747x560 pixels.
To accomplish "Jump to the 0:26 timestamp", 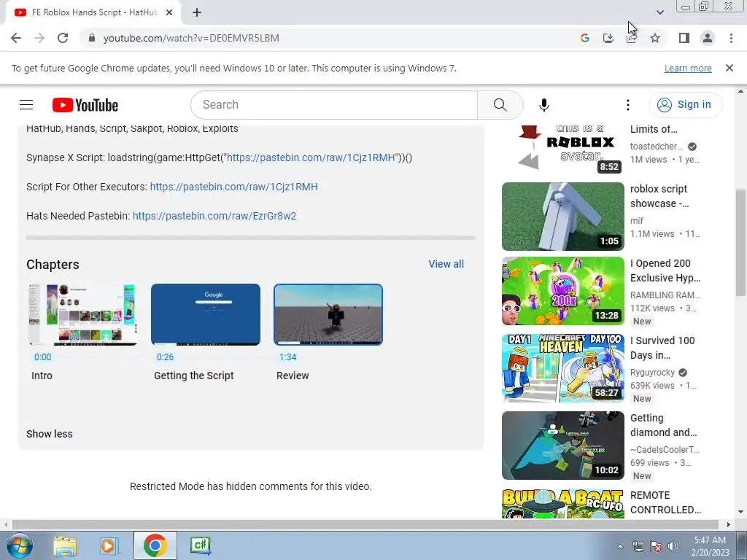I will 166,357.
